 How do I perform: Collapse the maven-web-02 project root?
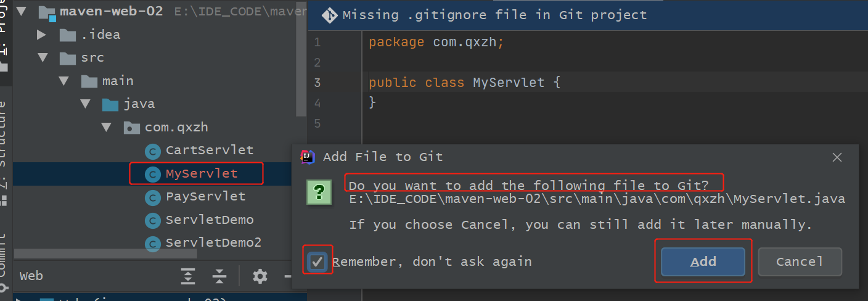(21, 12)
